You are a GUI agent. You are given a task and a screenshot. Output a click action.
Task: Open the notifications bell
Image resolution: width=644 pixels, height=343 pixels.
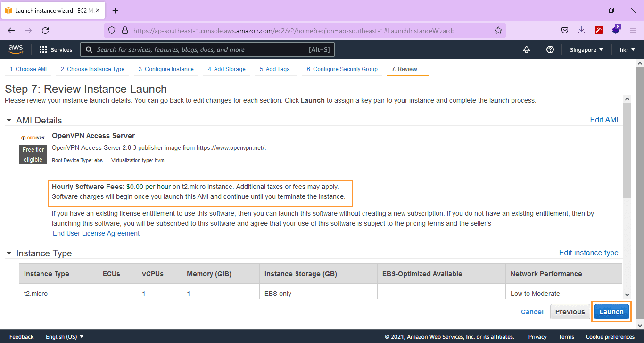[527, 49]
